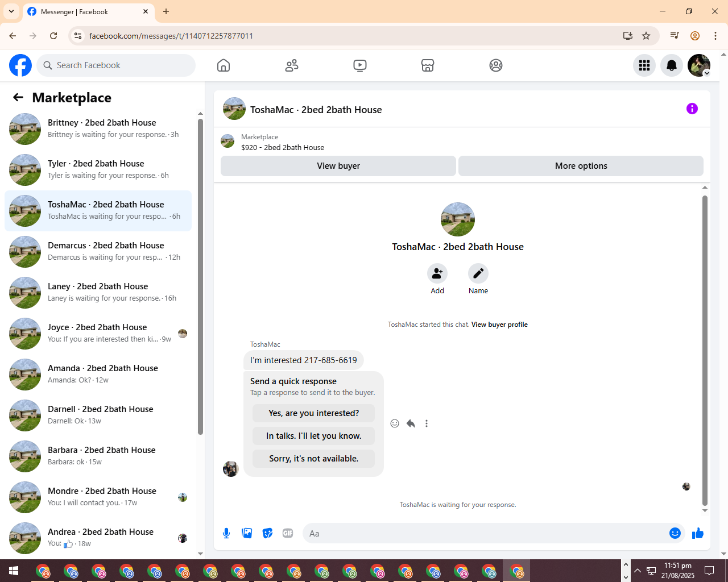Open the Menu grid icon

[644, 65]
